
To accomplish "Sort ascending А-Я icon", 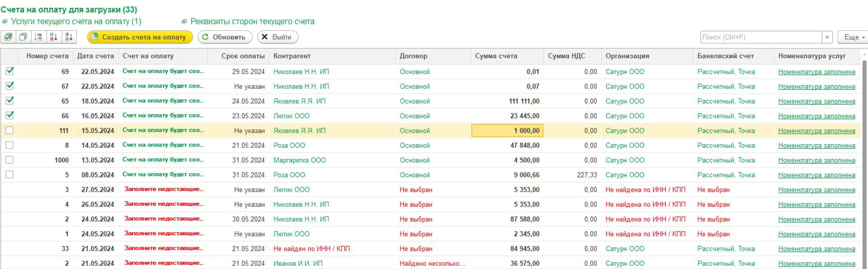I will pos(54,37).
